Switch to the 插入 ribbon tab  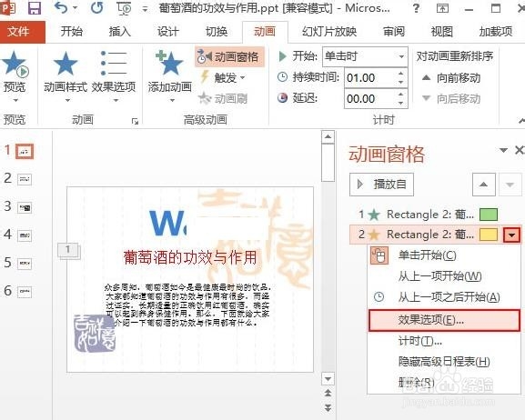tap(119, 32)
